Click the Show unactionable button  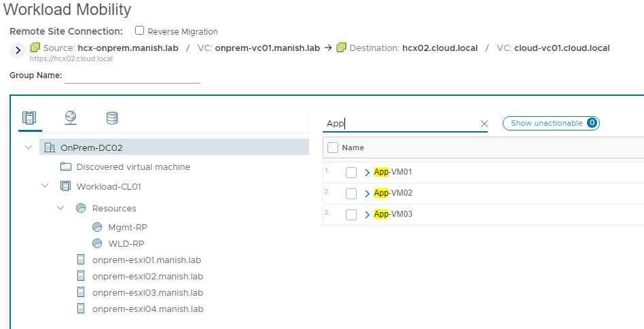coord(550,123)
